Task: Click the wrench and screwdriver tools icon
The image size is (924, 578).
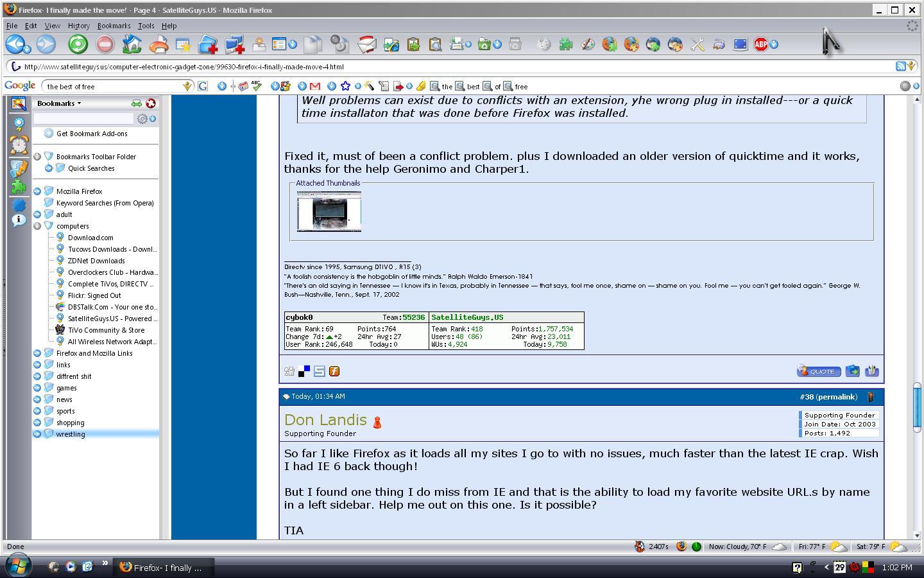Action: pyautogui.click(x=697, y=44)
